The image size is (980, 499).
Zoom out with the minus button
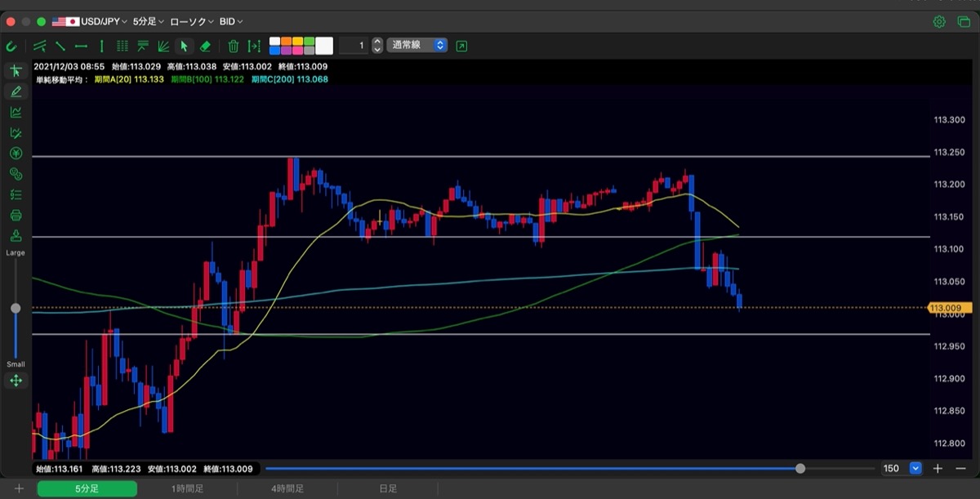pyautogui.click(x=960, y=469)
